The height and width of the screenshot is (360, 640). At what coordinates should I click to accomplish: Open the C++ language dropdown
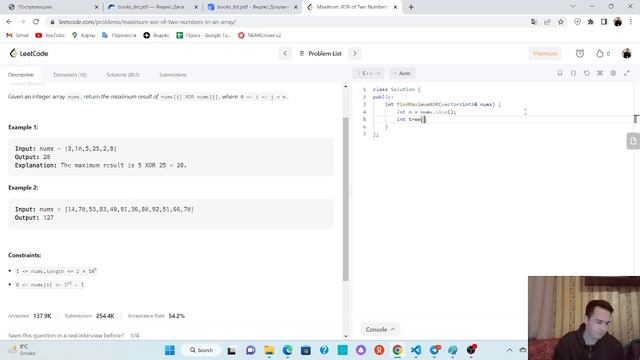click(x=369, y=73)
